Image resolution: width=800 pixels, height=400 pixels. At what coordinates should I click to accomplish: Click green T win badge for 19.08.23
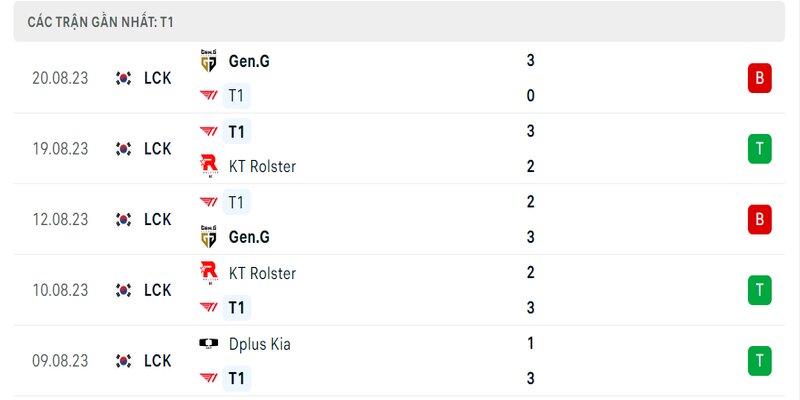click(760, 149)
